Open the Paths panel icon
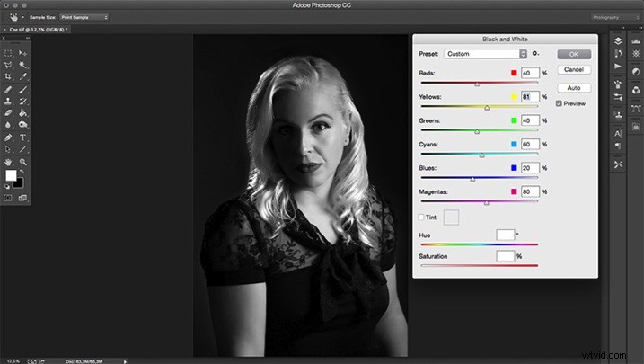 tap(636, 109)
